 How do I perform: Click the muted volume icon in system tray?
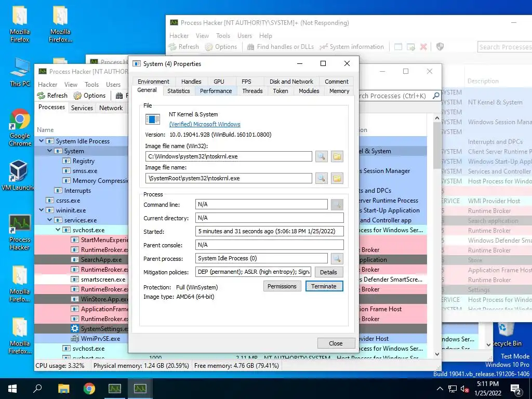point(465,389)
